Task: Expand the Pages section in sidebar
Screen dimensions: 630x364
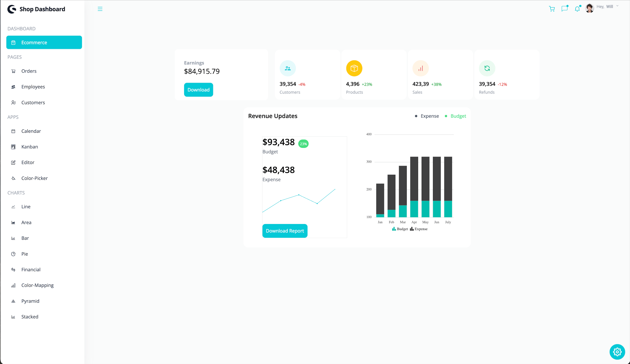Action: [14, 57]
